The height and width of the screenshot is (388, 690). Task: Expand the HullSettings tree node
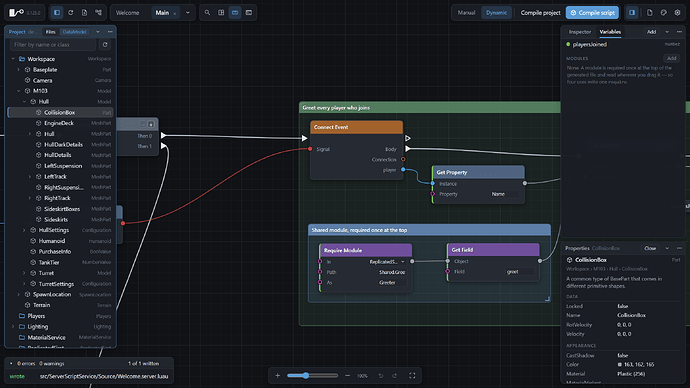(24, 230)
